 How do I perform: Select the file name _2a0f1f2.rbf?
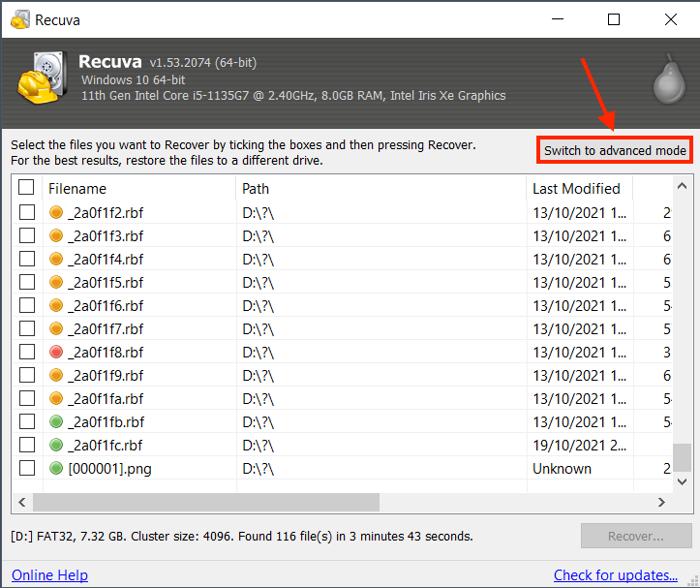pyautogui.click(x=106, y=213)
